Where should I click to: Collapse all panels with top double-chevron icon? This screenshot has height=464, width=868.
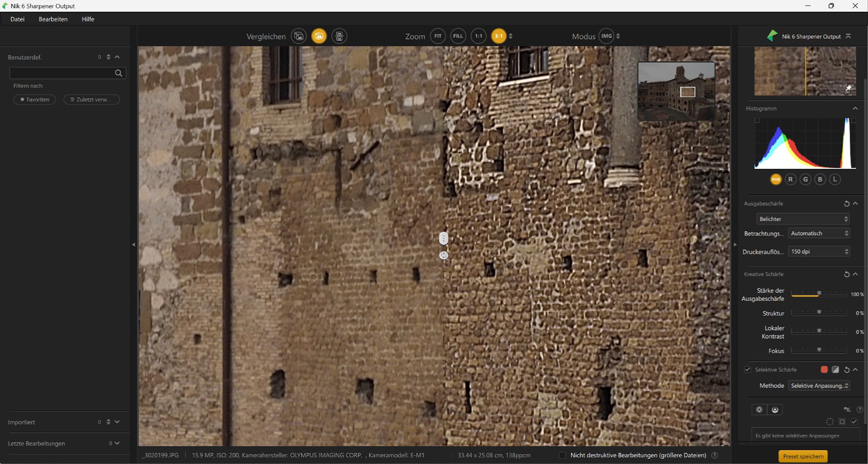[x=848, y=36]
